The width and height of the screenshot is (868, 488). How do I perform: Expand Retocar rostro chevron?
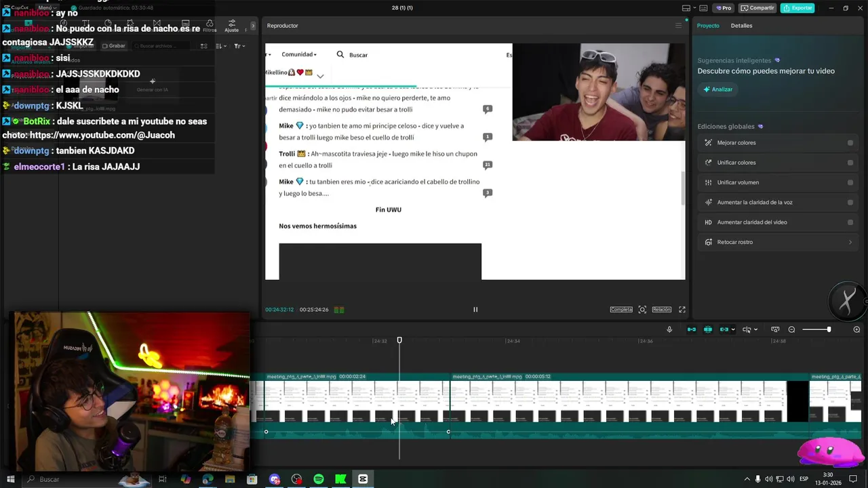pos(850,242)
